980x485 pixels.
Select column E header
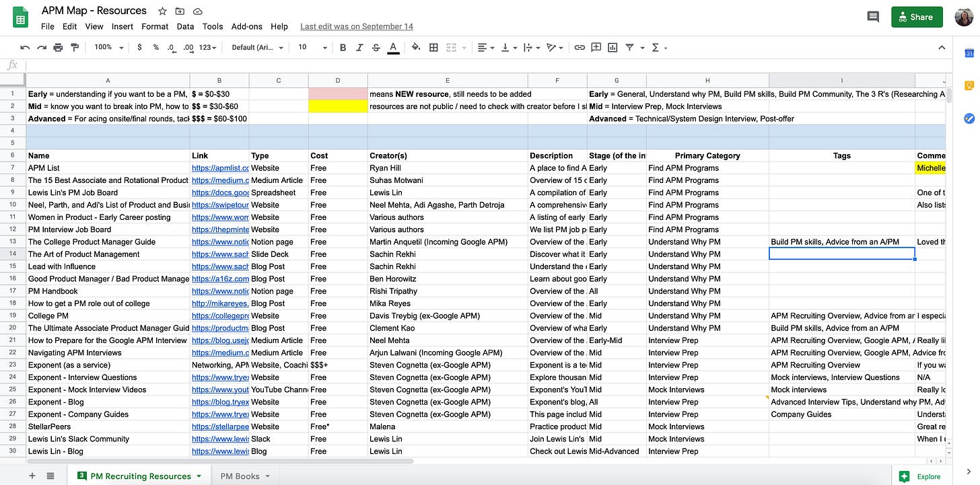coord(448,80)
